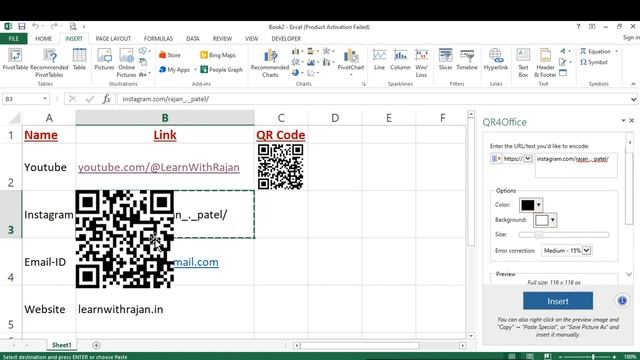Switch to the PAGE LAYOUT tab

coord(113,38)
